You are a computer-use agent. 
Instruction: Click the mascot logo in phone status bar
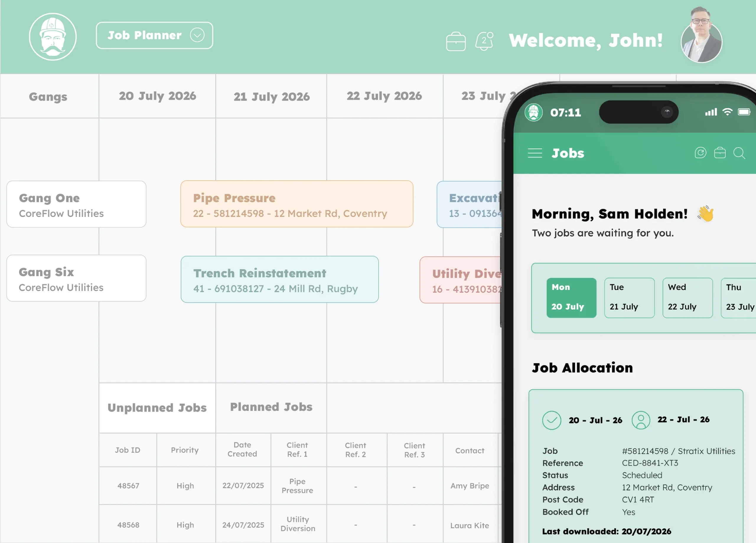533,112
